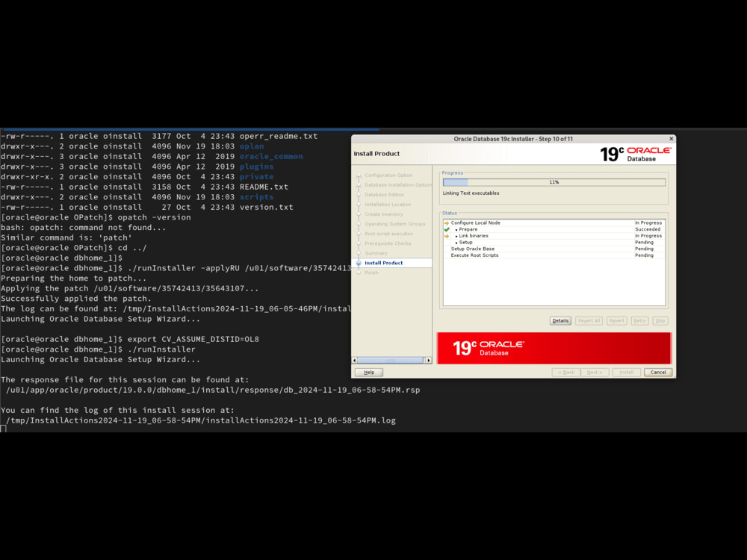Select the Configure Local Node status row
This screenshot has height=560, width=747.
point(554,223)
